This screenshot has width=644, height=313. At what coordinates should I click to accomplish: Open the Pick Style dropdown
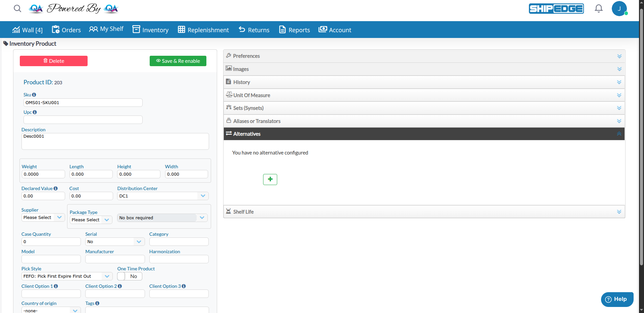pyautogui.click(x=66, y=276)
